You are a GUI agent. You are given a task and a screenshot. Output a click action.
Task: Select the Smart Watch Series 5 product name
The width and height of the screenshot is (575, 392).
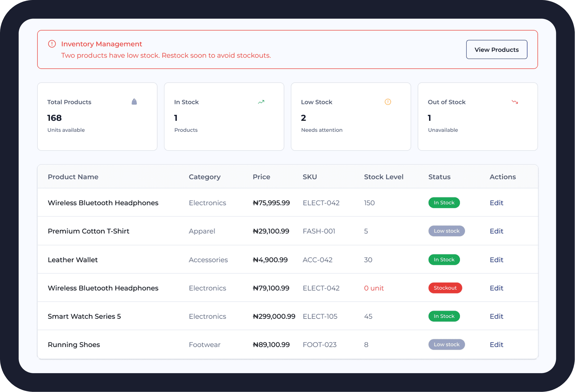(84, 316)
